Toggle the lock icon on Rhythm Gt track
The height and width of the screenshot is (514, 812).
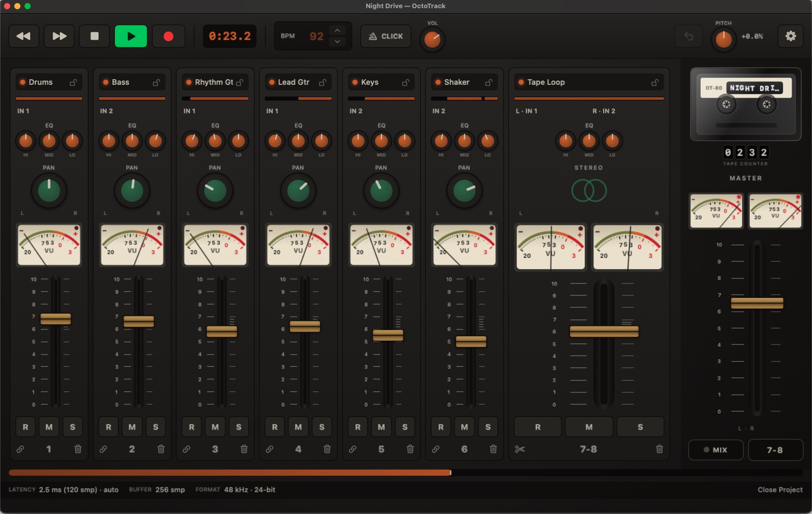tap(240, 82)
